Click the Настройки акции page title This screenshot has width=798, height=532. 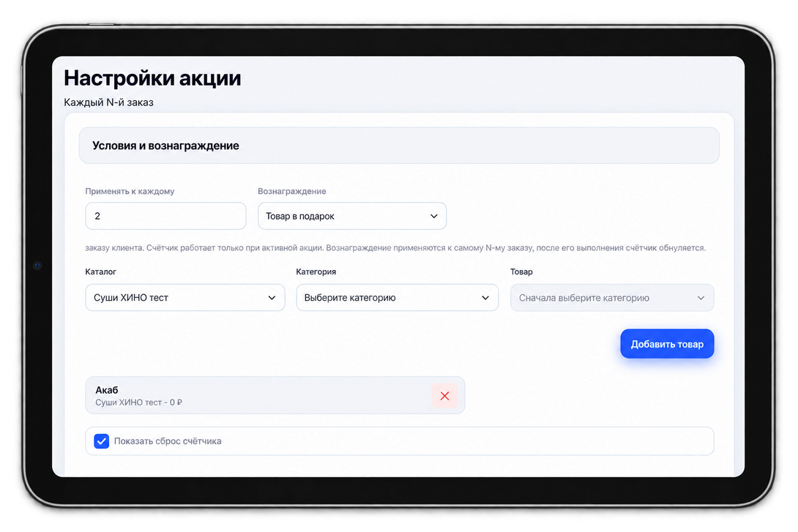click(152, 78)
